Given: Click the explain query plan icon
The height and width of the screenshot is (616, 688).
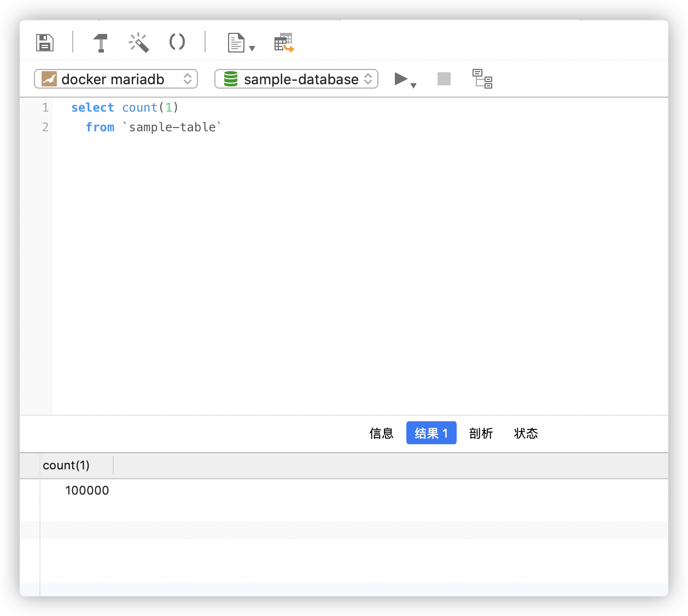Looking at the screenshot, I should coord(482,79).
